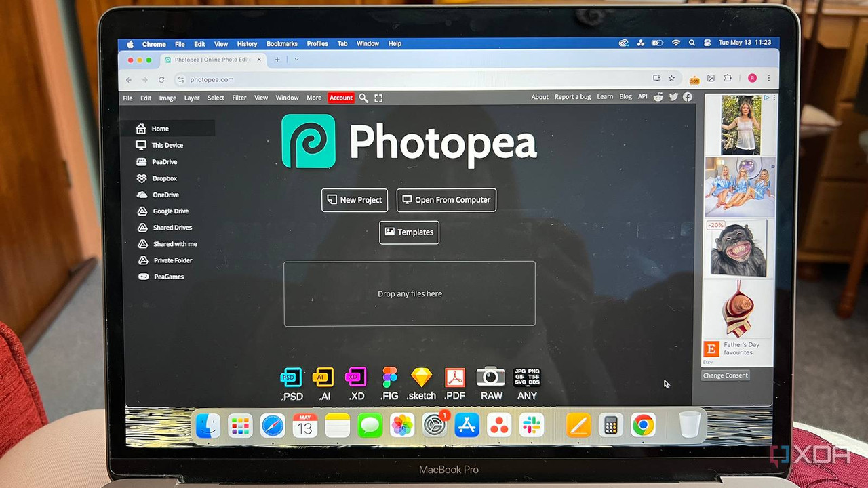The width and height of the screenshot is (868, 488).
Task: Open Chrome extensions puzzle icon
Action: [x=728, y=79]
